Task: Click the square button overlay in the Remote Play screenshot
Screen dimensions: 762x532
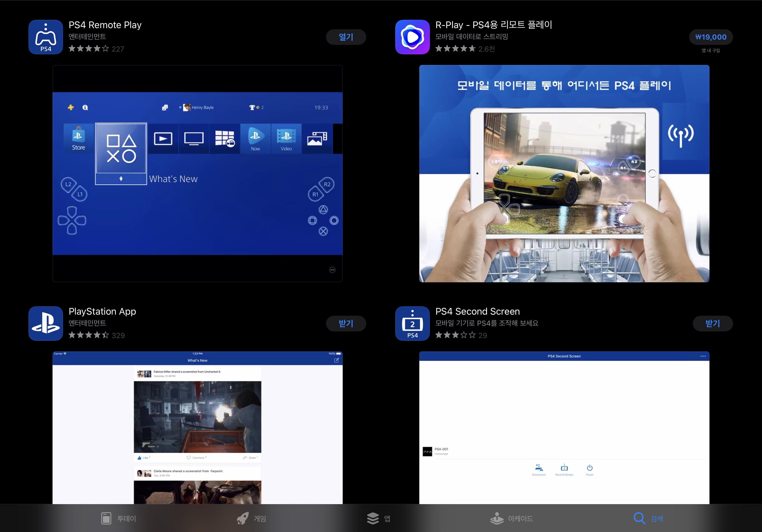Action: pos(312,220)
